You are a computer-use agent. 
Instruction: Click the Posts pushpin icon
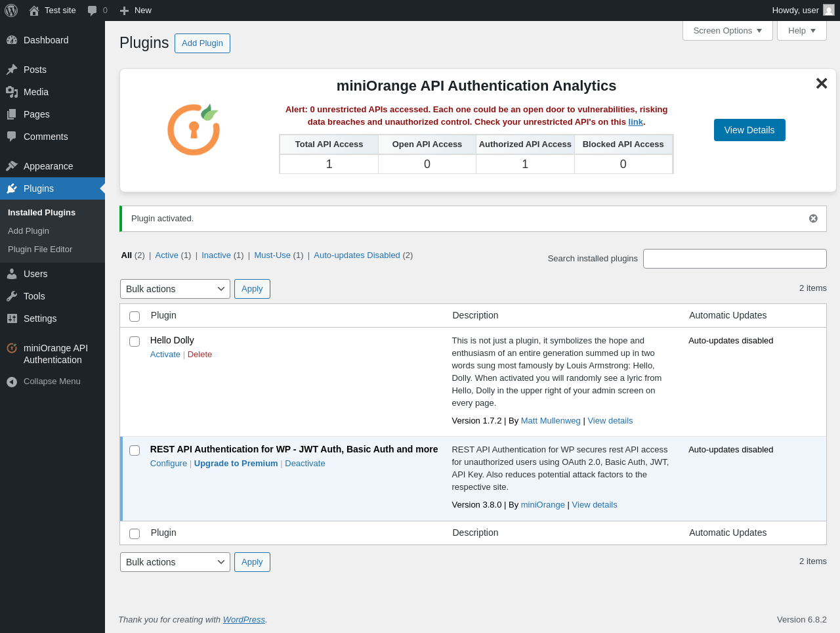coord(12,70)
